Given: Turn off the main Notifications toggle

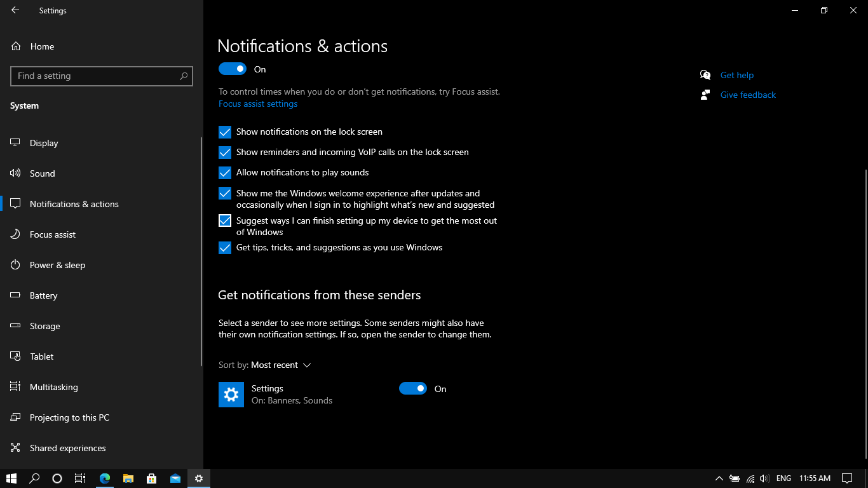Looking at the screenshot, I should [232, 69].
